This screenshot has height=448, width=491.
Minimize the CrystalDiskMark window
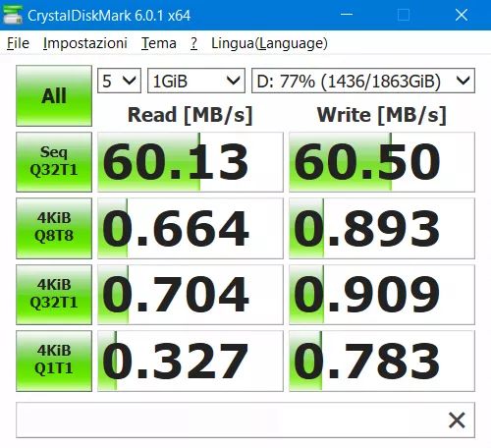point(347,15)
